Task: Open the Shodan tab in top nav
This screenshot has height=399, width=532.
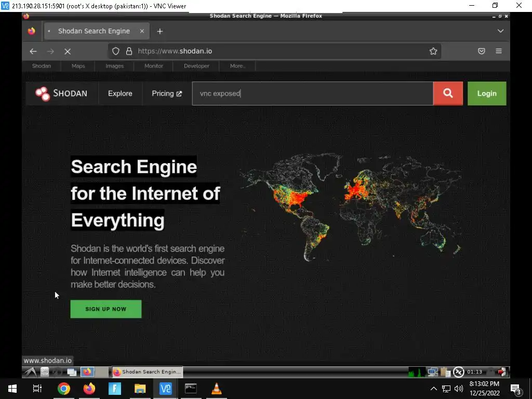Action: coord(42,66)
